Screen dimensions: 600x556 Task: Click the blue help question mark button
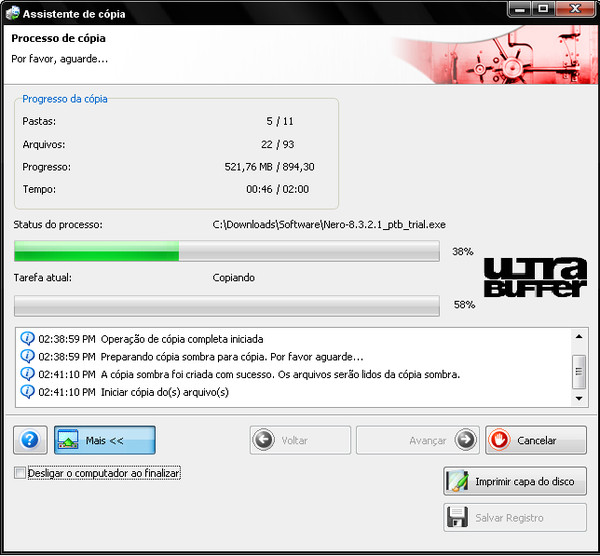pos(30,440)
